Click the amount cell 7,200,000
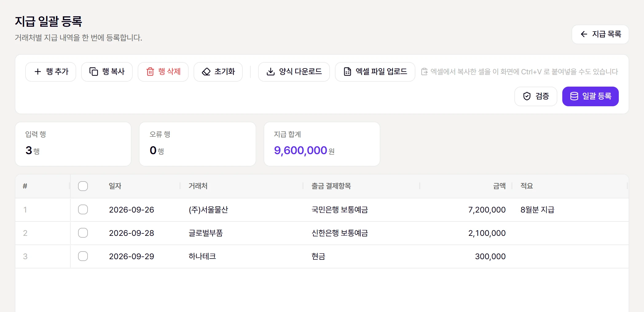This screenshot has height=312, width=644. pyautogui.click(x=487, y=210)
